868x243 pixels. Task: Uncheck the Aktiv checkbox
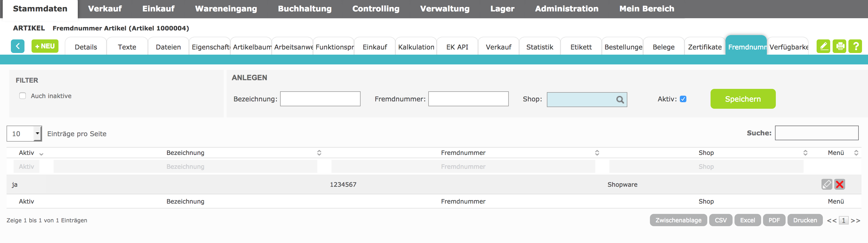click(683, 99)
